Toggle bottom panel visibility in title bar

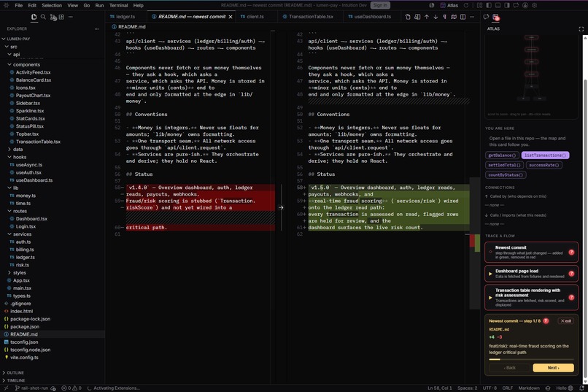coord(498,5)
